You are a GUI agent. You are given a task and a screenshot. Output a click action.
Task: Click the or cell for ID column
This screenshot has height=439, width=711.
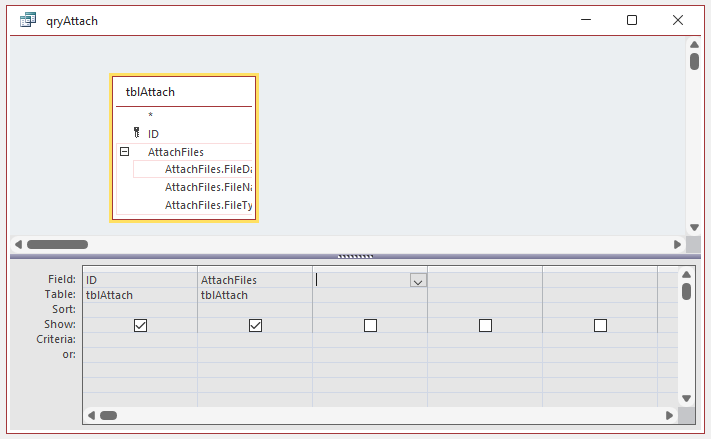(x=140, y=355)
